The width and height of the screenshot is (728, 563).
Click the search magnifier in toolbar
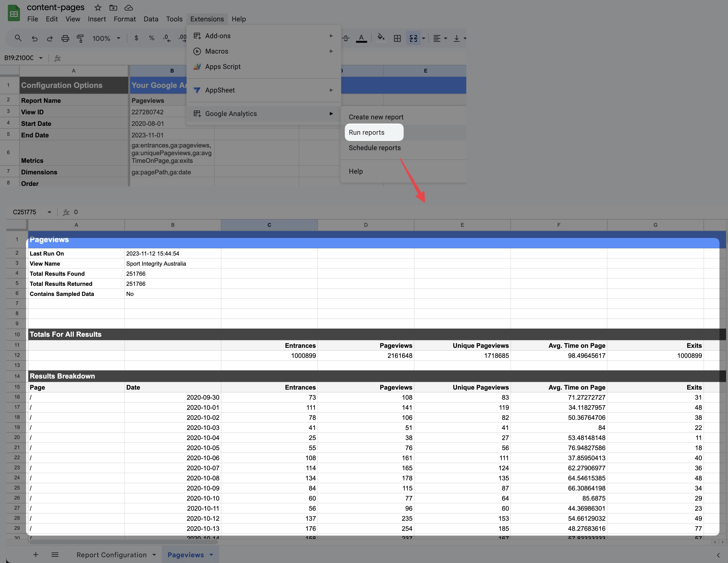[18, 38]
